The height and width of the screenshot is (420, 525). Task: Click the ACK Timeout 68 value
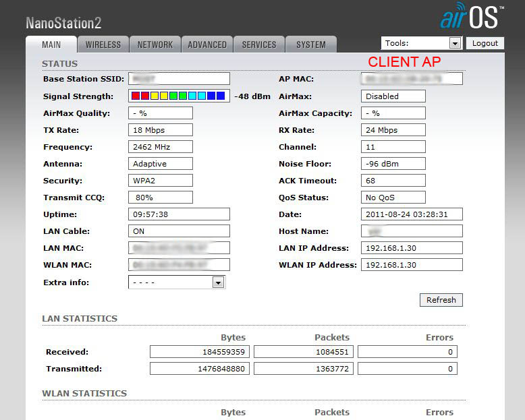coord(393,181)
